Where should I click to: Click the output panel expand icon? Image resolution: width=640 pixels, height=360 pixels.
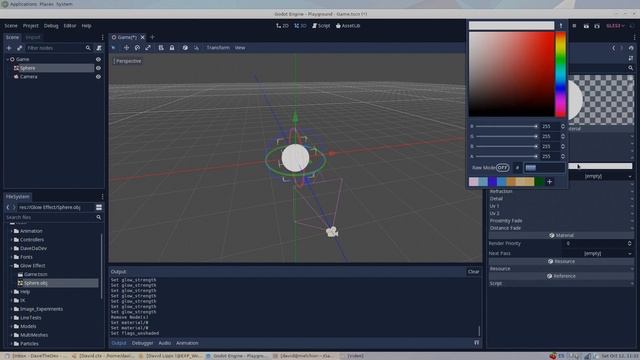point(476,343)
